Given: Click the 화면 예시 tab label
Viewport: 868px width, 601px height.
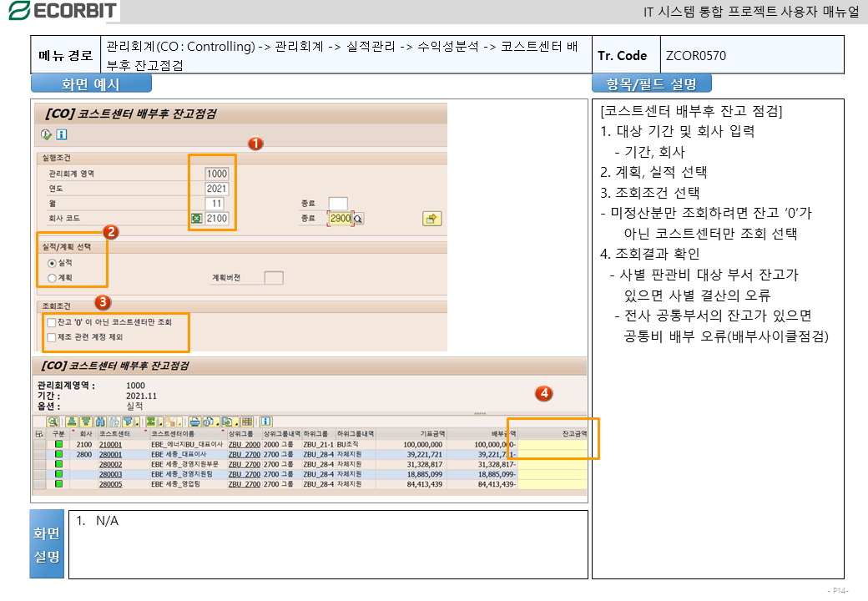Looking at the screenshot, I should click(91, 84).
